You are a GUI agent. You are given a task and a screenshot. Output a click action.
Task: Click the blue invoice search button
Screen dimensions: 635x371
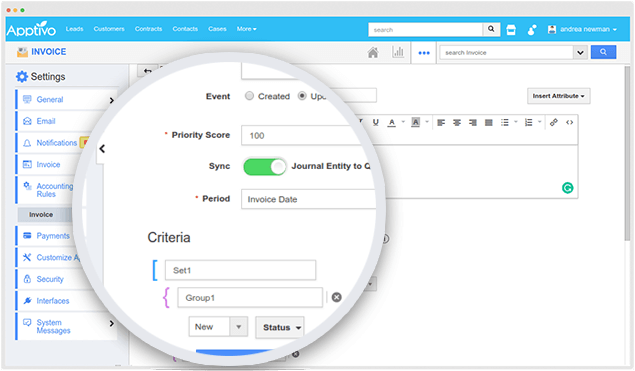pyautogui.click(x=603, y=52)
